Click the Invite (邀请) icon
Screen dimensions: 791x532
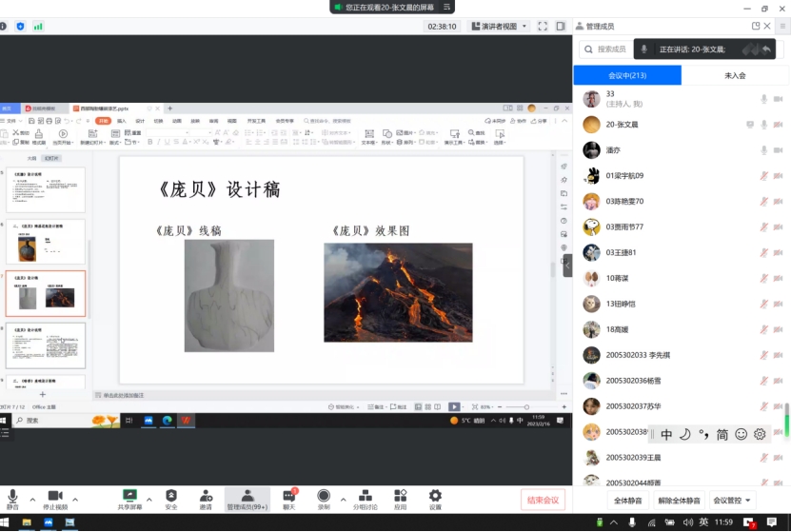tap(206, 500)
